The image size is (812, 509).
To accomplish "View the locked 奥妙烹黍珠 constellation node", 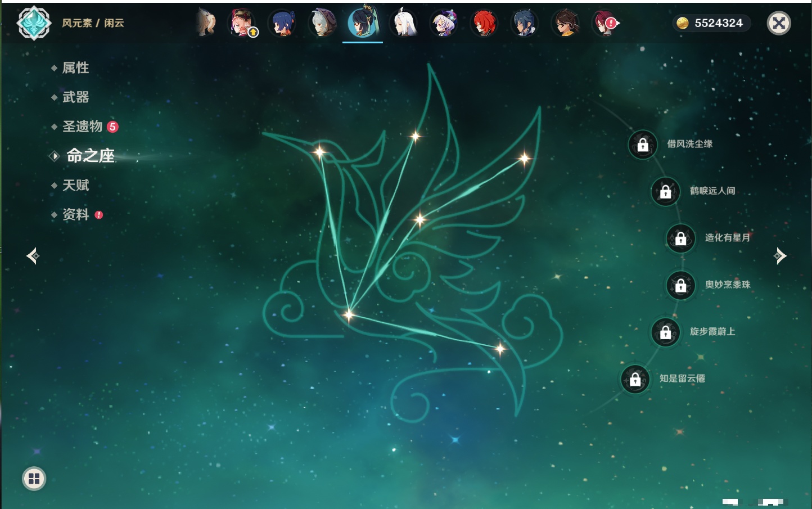I will point(680,286).
